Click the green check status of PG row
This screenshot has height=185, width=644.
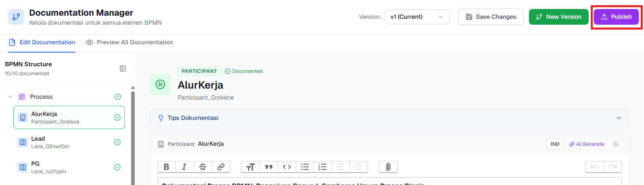click(117, 167)
